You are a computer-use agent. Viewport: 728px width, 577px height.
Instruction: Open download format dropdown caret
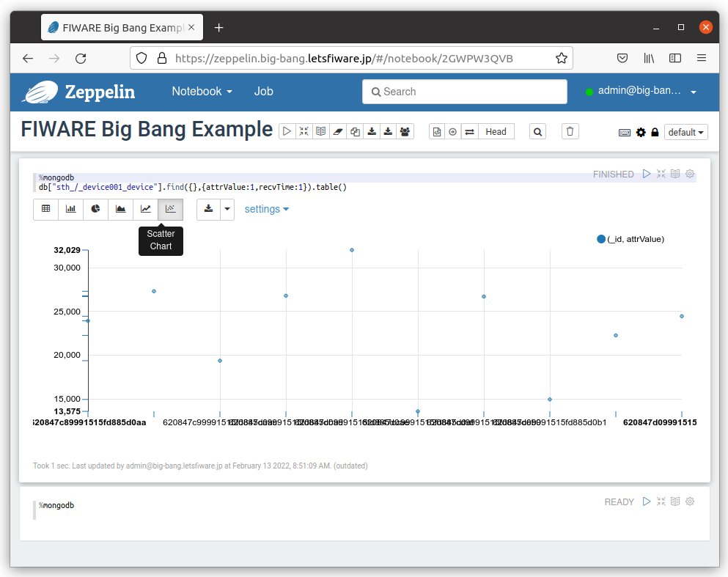[x=227, y=209]
